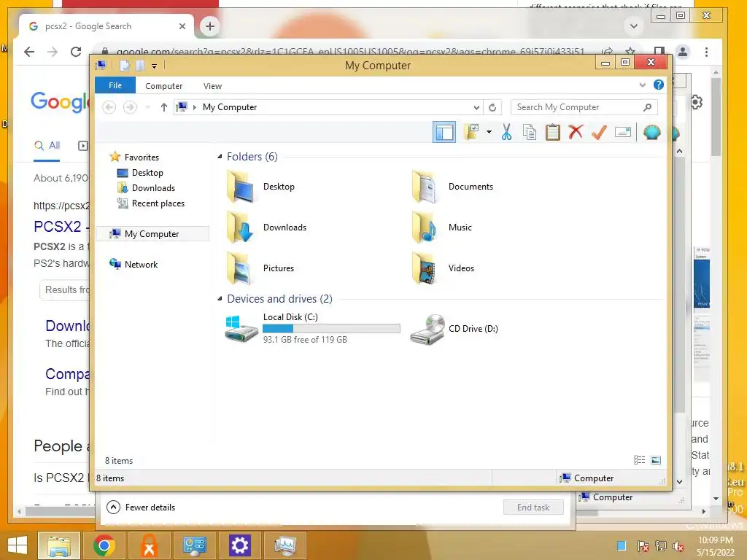Click the Paste clipboard icon
The width and height of the screenshot is (747, 560).
coord(553,132)
